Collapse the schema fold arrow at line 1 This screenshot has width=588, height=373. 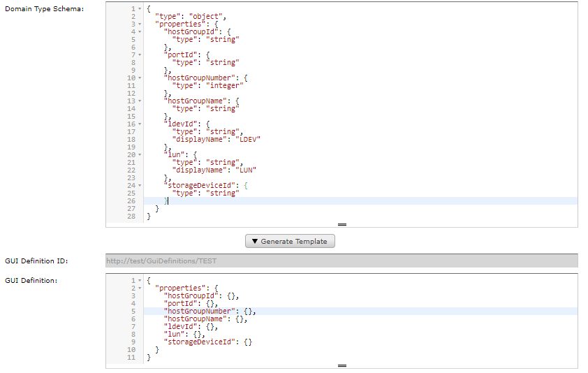click(140, 8)
